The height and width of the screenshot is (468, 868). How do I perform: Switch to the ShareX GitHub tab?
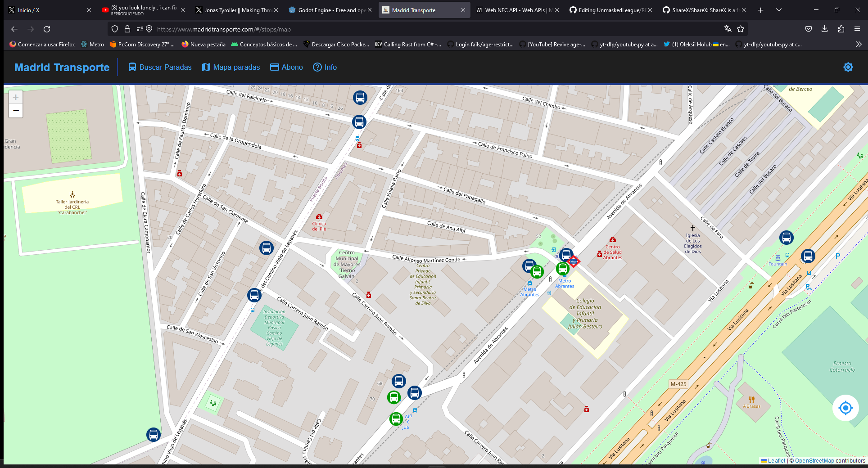pyautogui.click(x=705, y=10)
